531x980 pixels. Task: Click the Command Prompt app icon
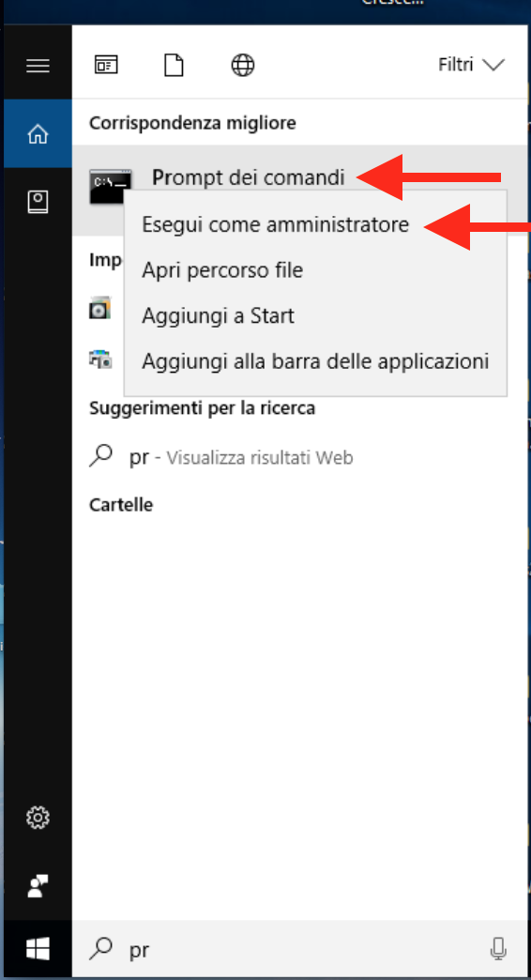click(x=111, y=186)
